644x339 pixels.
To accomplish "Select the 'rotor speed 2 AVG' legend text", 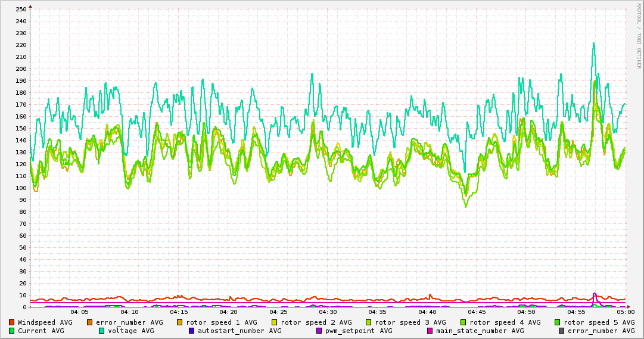I will click(316, 322).
